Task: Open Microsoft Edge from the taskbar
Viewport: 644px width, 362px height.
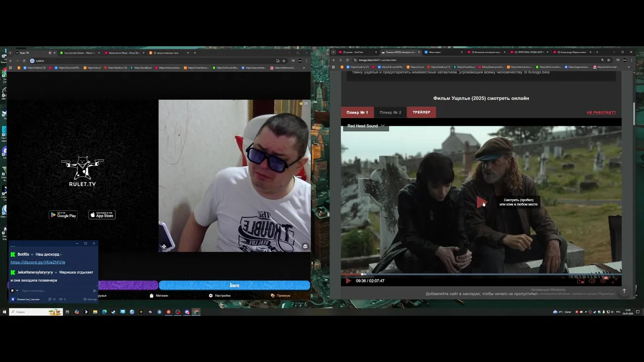Action: [x=104, y=312]
